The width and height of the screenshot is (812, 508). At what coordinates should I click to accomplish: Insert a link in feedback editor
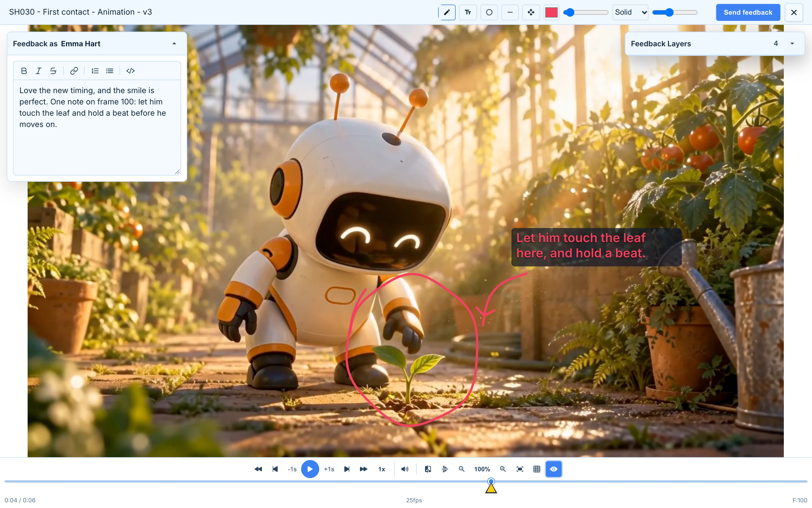[x=74, y=71]
